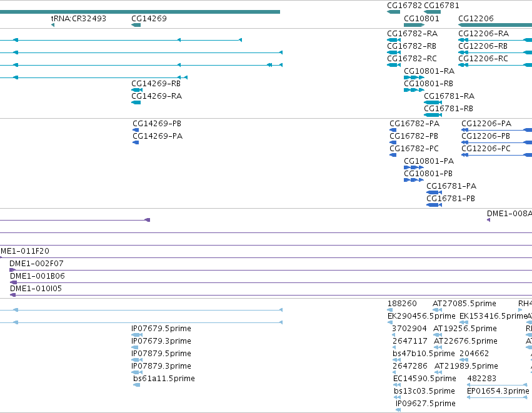Click protein CG14269-PB
Viewport: 532px width, 413px height.
(157, 124)
